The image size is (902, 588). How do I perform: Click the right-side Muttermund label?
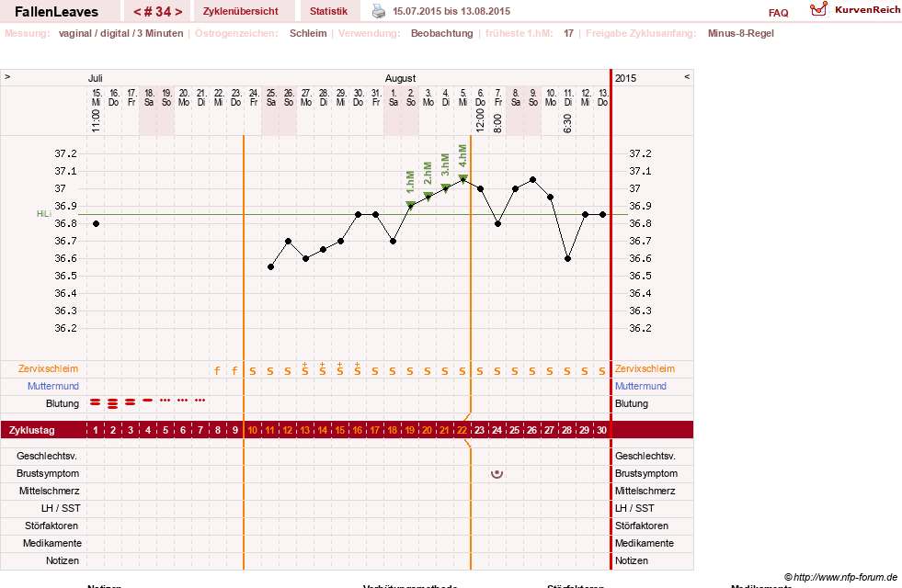tap(641, 386)
